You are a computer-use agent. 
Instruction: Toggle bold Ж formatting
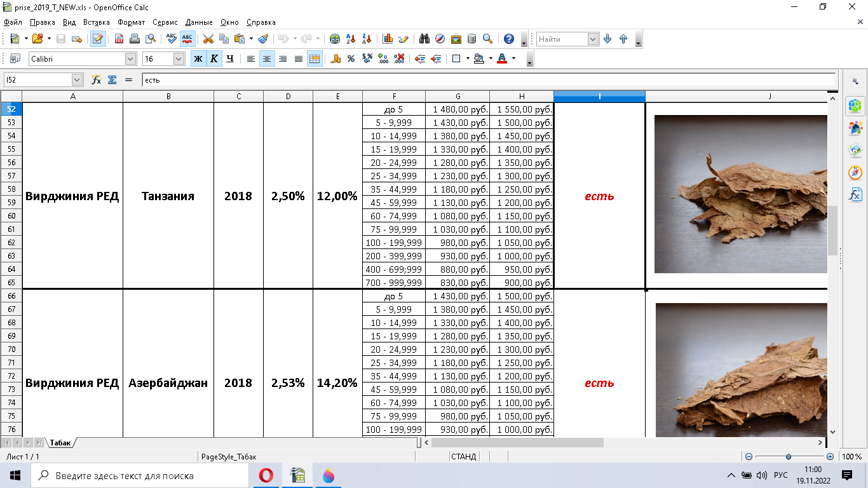click(198, 58)
